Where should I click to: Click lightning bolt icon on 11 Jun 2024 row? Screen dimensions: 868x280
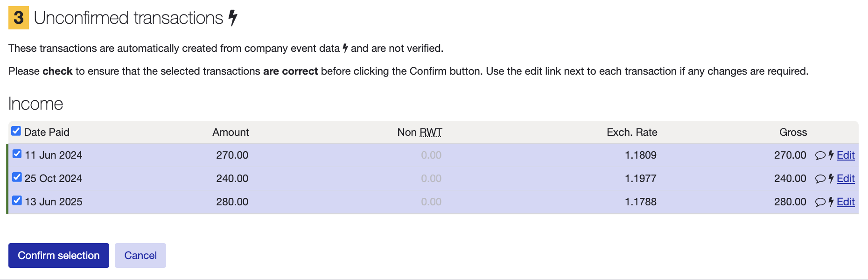click(x=831, y=155)
